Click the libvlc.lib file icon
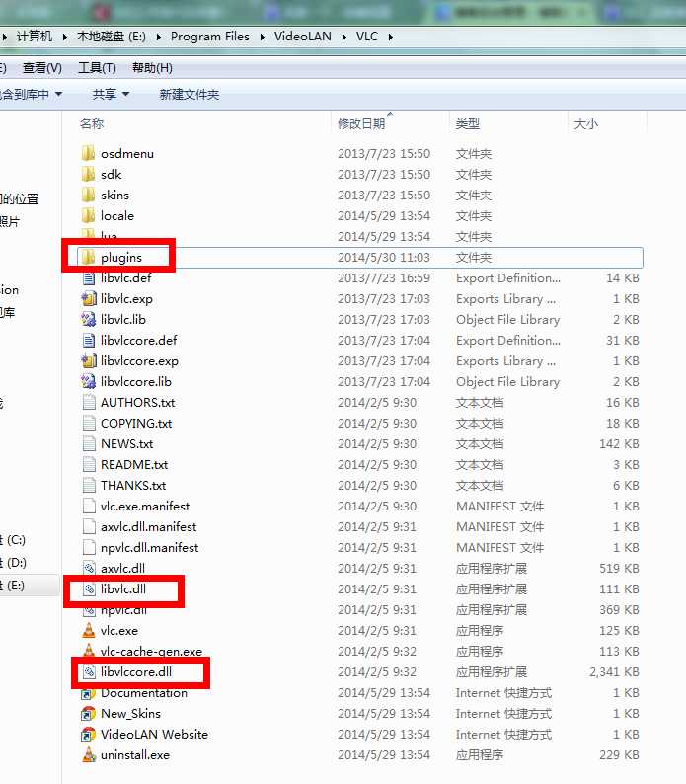This screenshot has height=784, width=686. [89, 319]
